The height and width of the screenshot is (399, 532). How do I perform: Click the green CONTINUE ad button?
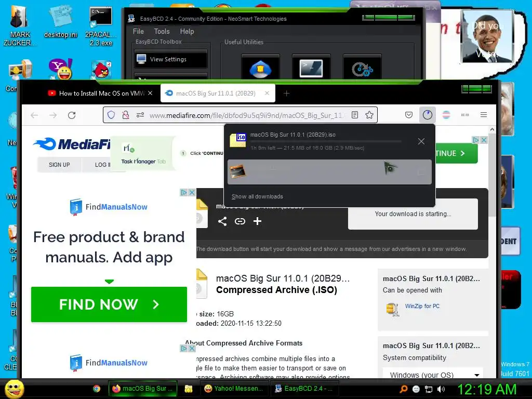click(x=456, y=153)
